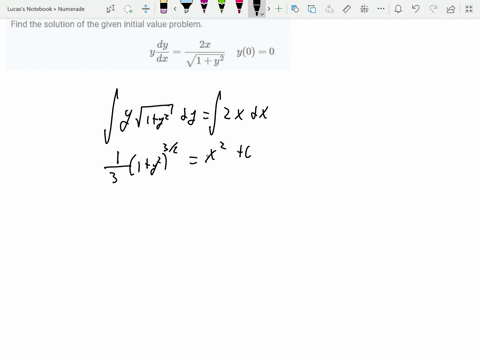Click the printed equation image
This screenshot has height=360, width=480.
point(212,53)
